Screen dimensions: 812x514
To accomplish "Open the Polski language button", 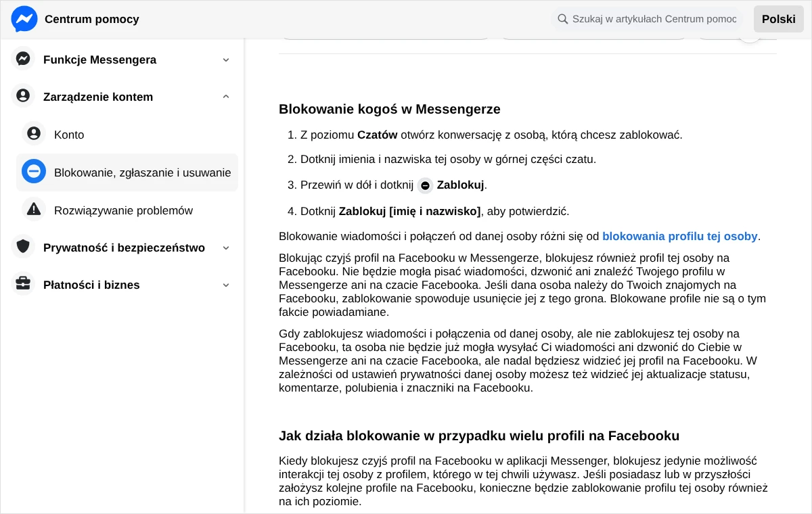I will point(779,19).
